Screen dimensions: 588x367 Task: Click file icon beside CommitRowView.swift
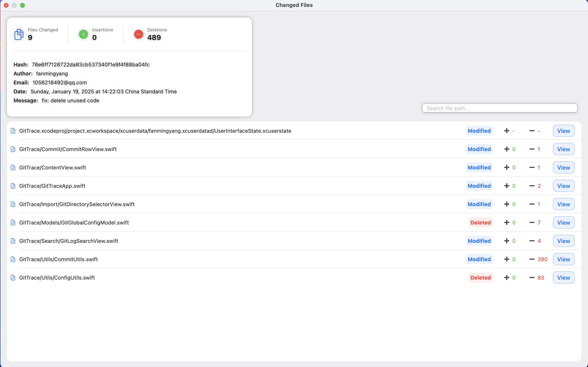[x=13, y=149]
